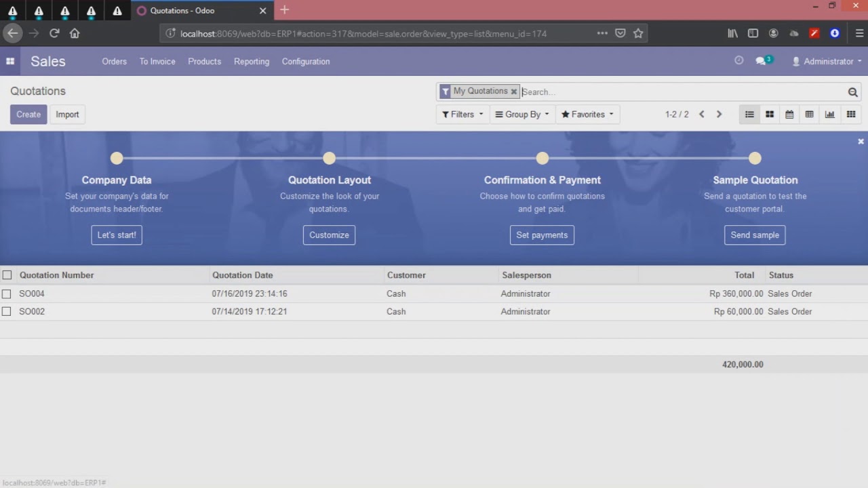Click the search magnifier icon

click(x=852, y=92)
